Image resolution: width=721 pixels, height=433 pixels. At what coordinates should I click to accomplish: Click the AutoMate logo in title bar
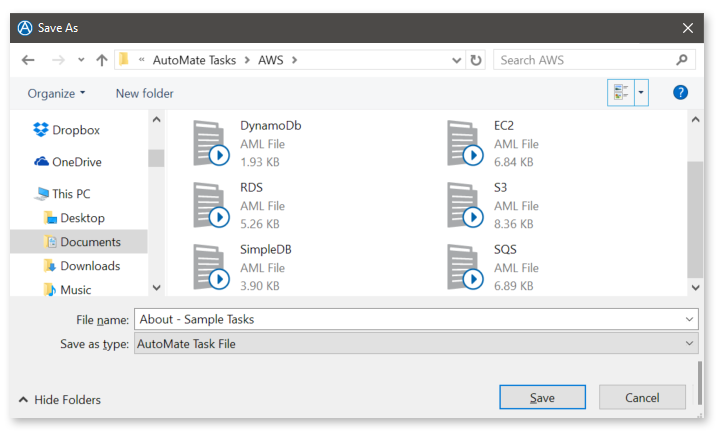pos(25,28)
